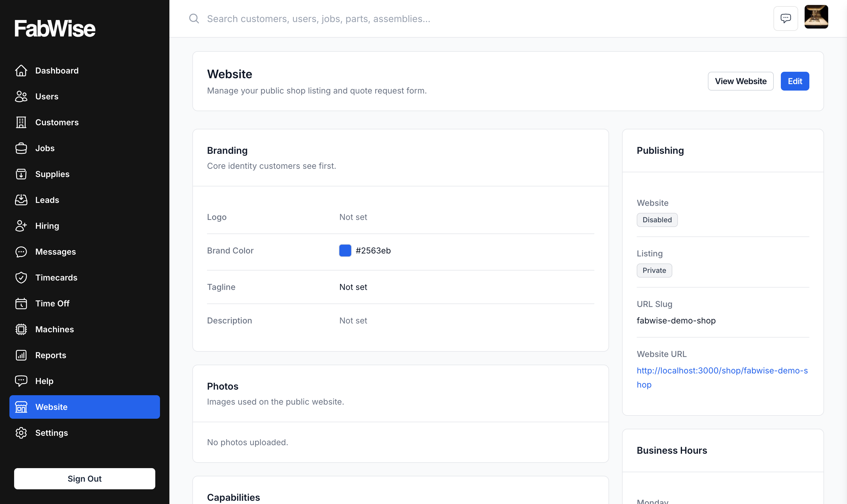Open Messages from sidebar
Image resolution: width=847 pixels, height=504 pixels.
85,252
